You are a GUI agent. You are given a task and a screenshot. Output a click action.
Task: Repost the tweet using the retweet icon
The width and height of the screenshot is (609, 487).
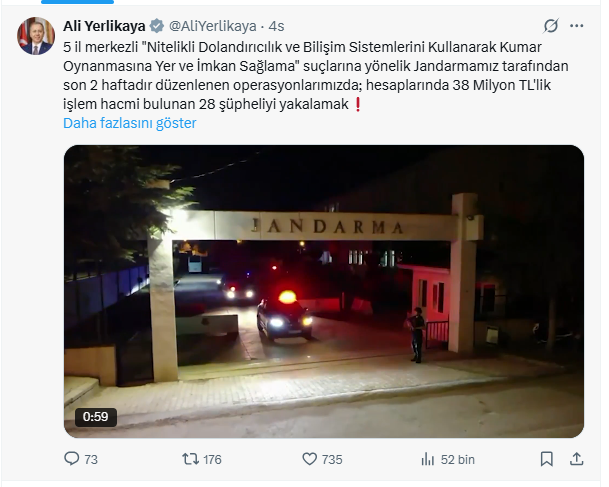[191, 459]
